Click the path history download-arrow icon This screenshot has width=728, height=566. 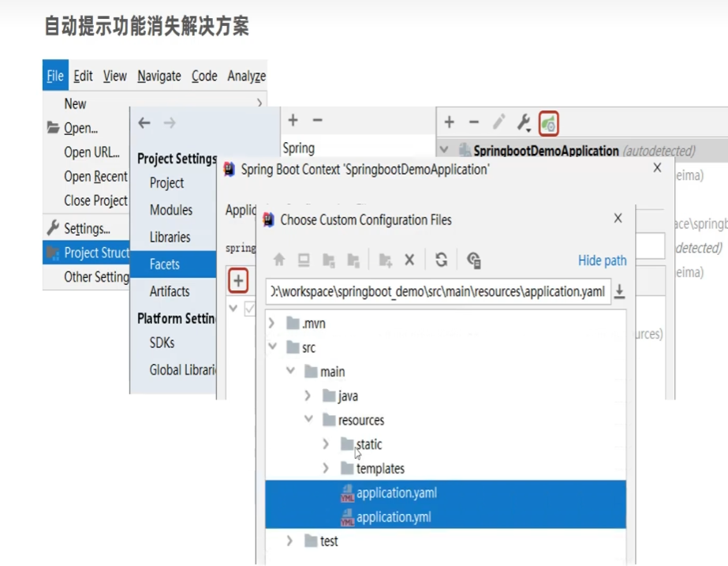(x=619, y=291)
